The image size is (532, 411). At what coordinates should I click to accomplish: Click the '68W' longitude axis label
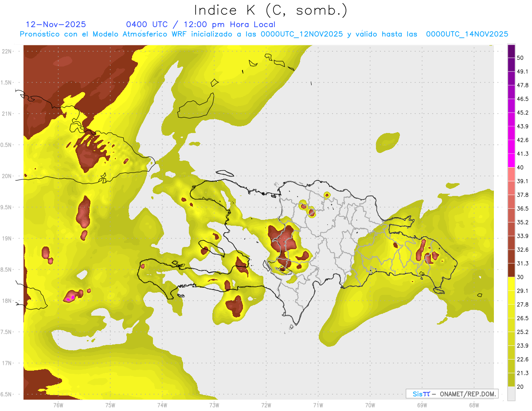(473, 405)
